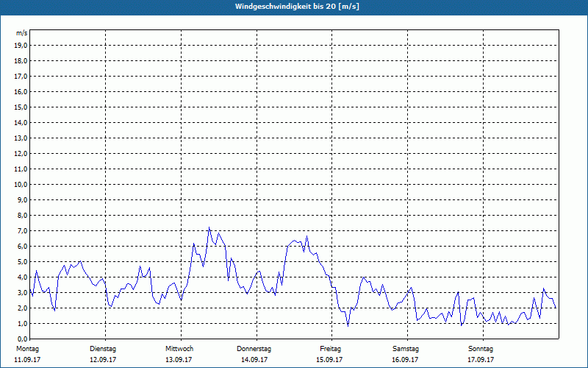This screenshot has width=588, height=368.
Task: Click the 'Montag' day label
Action: point(27,349)
